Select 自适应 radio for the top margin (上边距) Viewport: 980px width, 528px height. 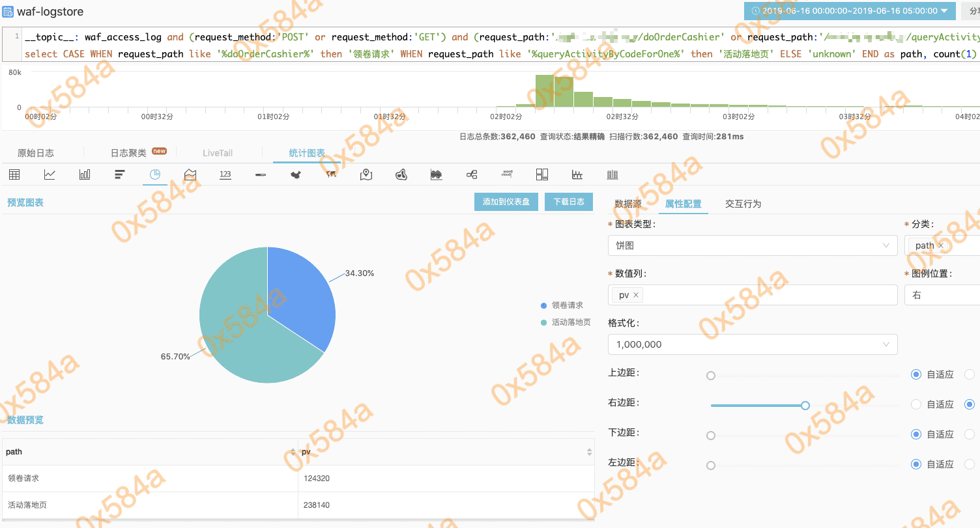click(x=916, y=374)
